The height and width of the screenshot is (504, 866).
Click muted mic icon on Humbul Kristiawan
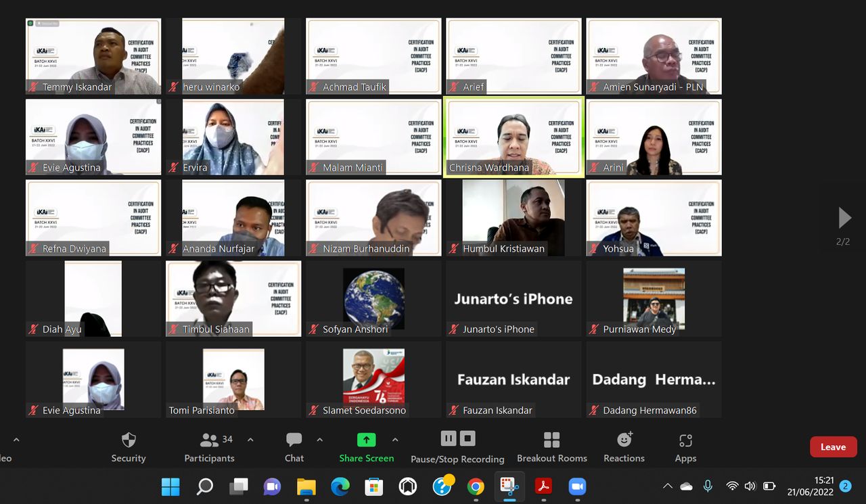(x=454, y=248)
